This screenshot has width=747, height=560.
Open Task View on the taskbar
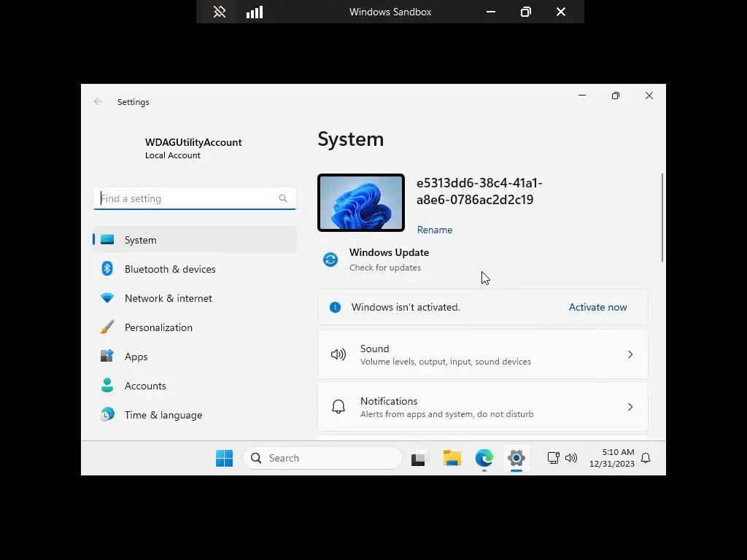(x=419, y=458)
